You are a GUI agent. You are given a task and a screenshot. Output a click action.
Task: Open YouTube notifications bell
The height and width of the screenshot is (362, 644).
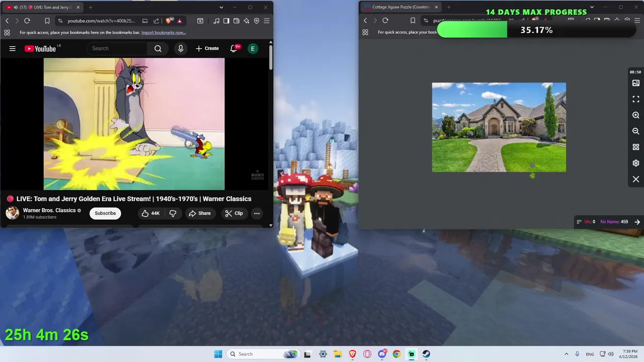tap(234, 48)
